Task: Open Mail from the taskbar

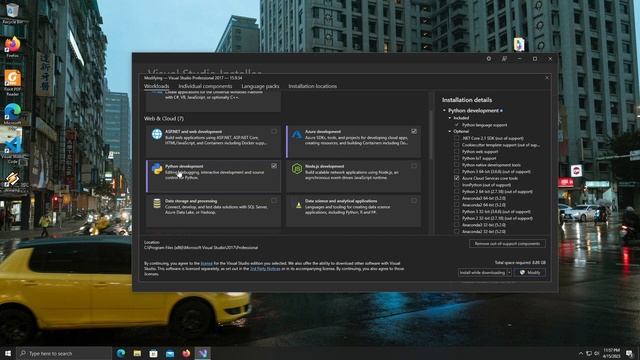Action: point(170,353)
